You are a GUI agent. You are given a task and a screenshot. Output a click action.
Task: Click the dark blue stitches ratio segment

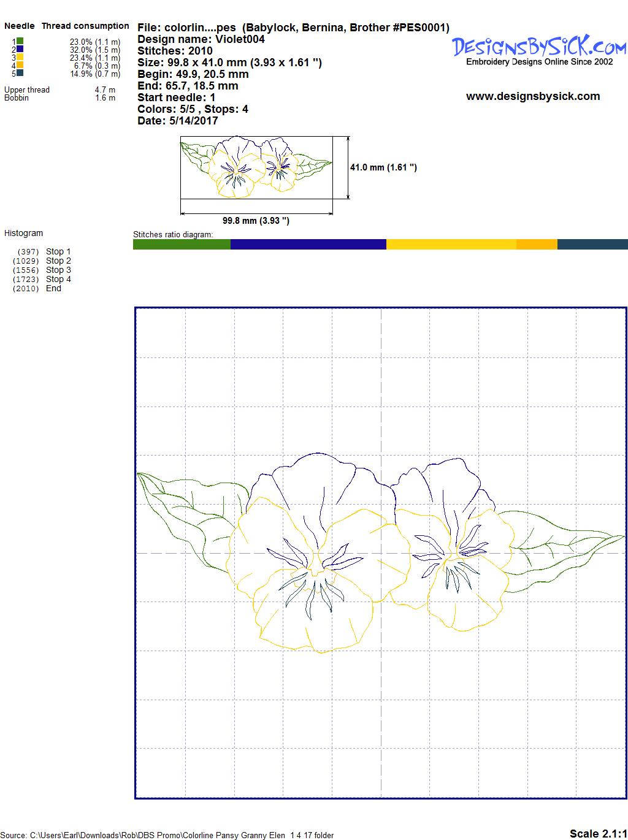[x=308, y=244]
